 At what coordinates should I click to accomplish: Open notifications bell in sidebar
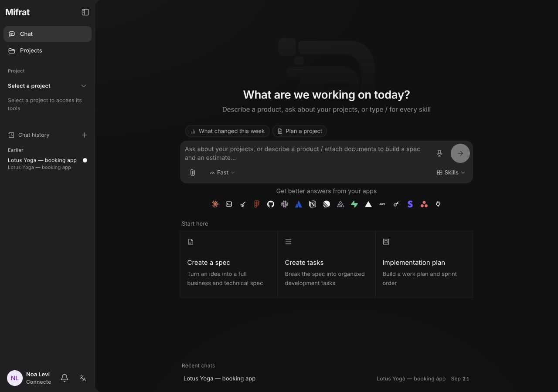pos(65,378)
